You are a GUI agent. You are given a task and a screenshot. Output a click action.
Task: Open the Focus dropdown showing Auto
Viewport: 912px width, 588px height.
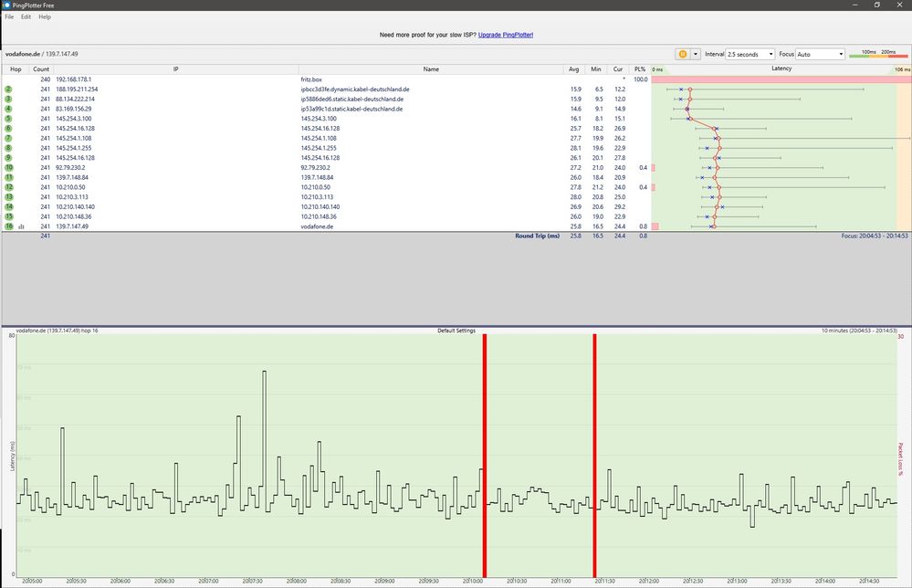(820, 54)
